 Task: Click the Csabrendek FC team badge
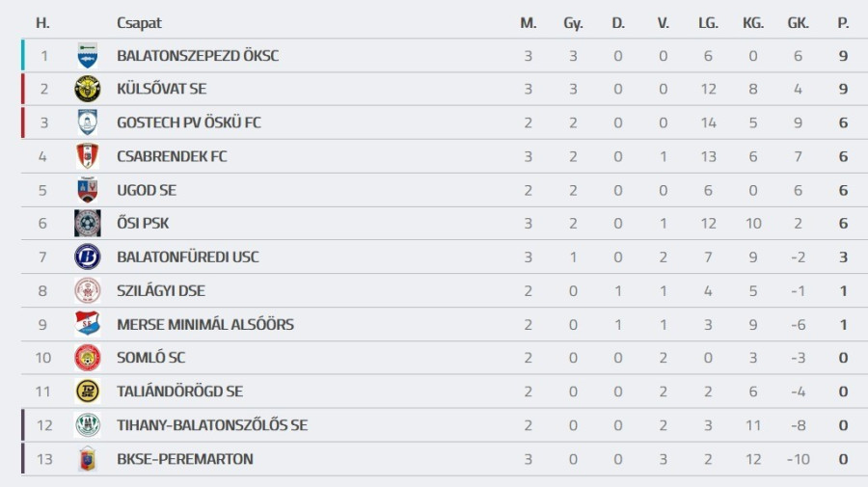pos(88,156)
